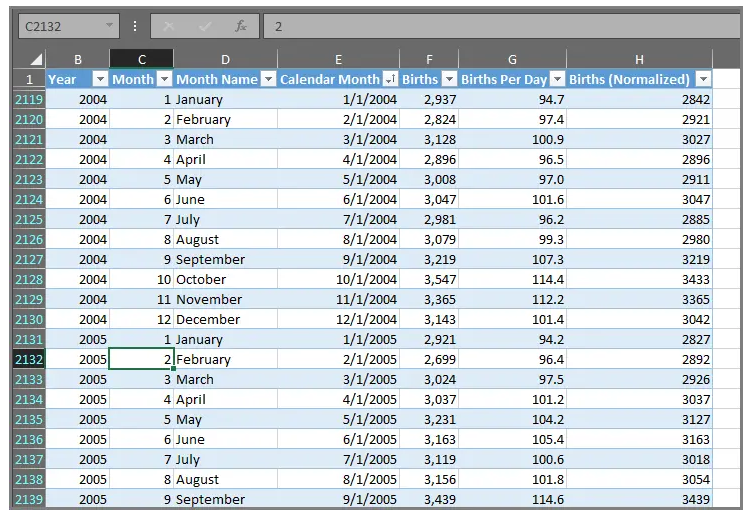
Task: Click date cell 7/1/2004
Action: (339, 219)
